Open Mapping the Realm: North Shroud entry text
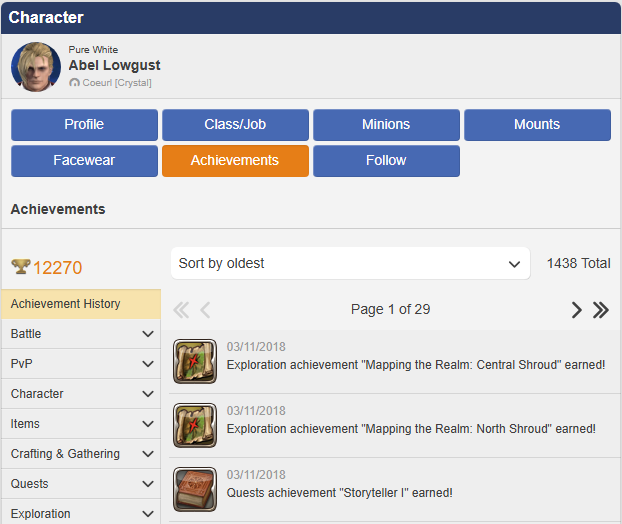 pos(411,429)
